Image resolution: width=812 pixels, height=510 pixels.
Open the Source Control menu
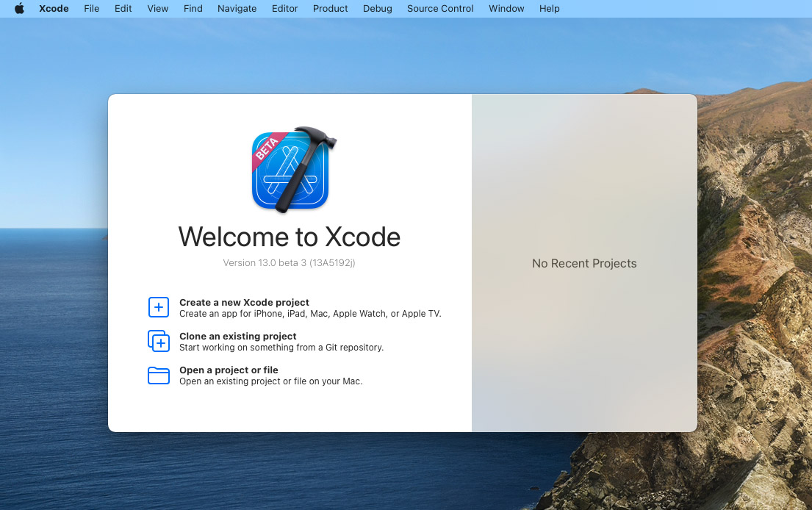coord(440,8)
